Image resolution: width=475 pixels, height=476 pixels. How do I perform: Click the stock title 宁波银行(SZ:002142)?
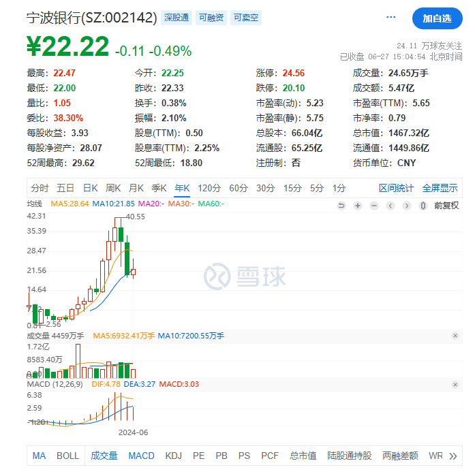pyautogui.click(x=92, y=18)
